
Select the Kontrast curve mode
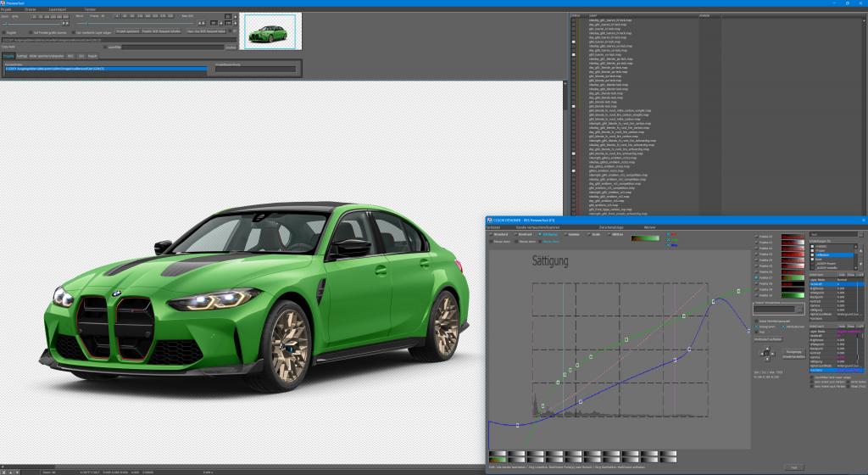(x=515, y=233)
